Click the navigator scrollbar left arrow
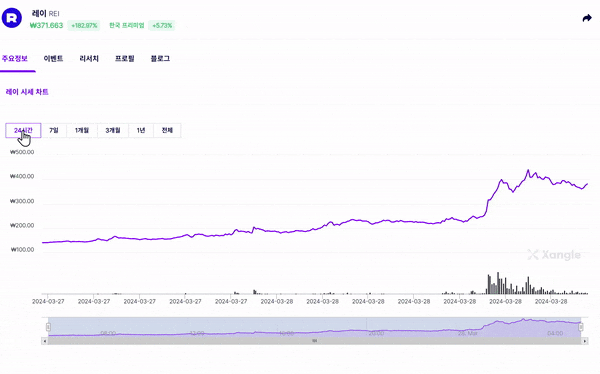 44,341
